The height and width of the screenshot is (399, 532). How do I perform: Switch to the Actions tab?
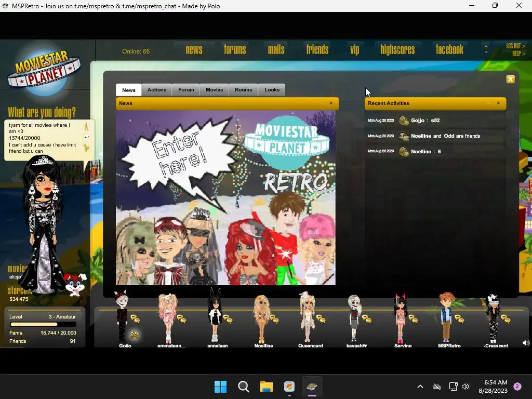click(157, 90)
